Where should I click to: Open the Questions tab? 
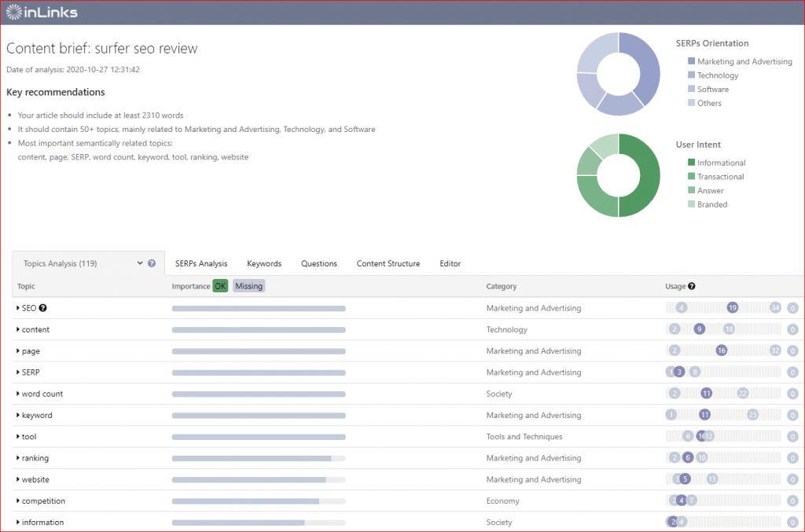coord(319,263)
